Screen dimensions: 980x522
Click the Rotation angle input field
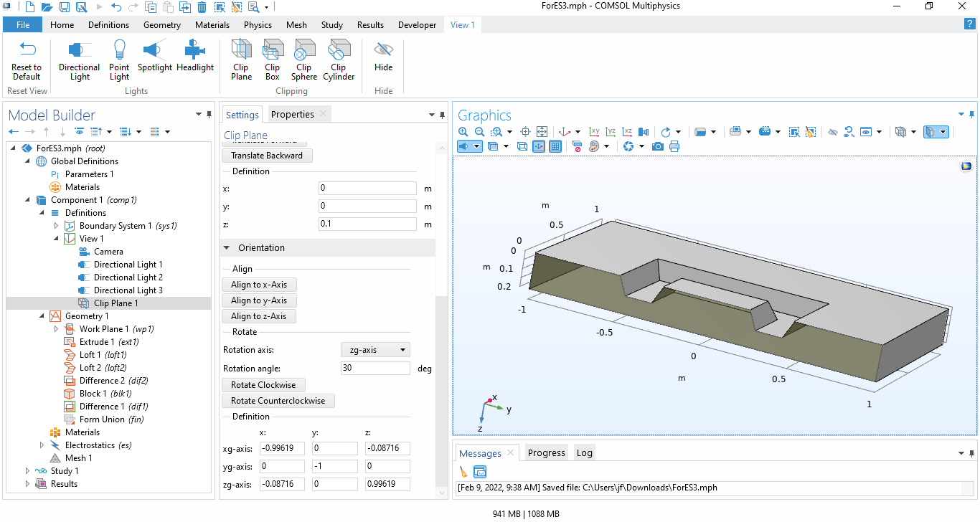[x=375, y=368]
